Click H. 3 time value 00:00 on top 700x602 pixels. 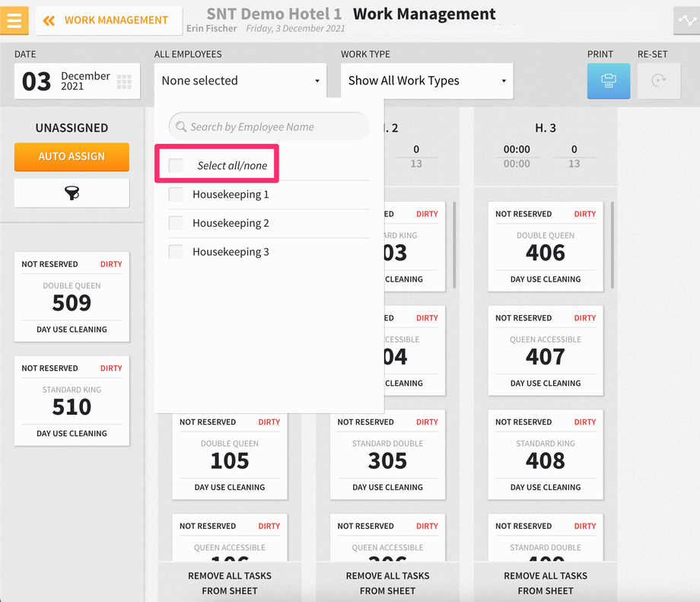pyautogui.click(x=517, y=149)
